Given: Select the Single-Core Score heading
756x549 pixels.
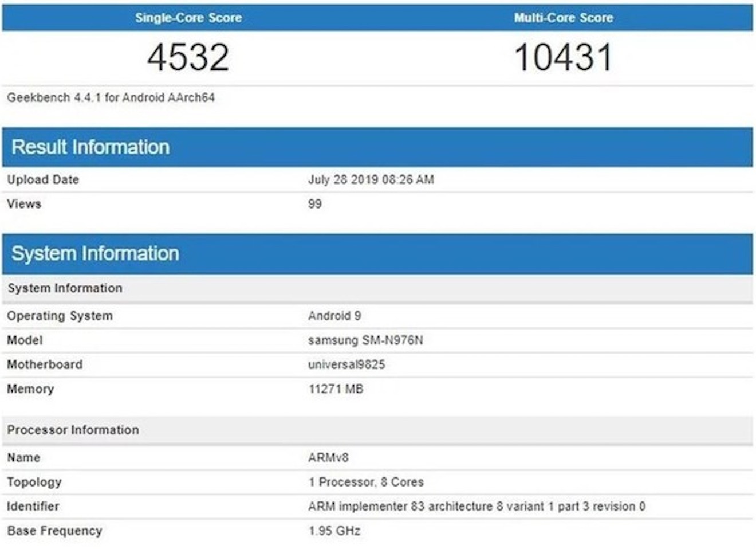Looking at the screenshot, I should [x=188, y=18].
